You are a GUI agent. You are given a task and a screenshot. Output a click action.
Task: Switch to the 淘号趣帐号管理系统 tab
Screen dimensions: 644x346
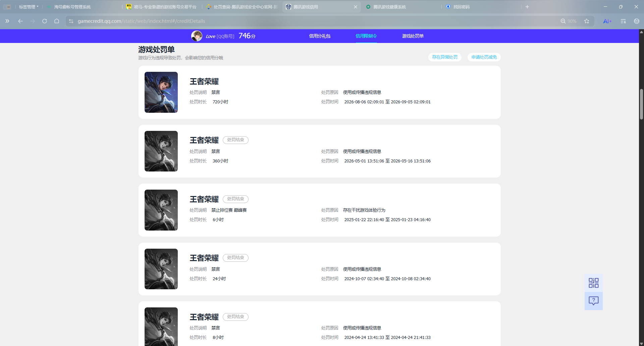tap(82, 7)
